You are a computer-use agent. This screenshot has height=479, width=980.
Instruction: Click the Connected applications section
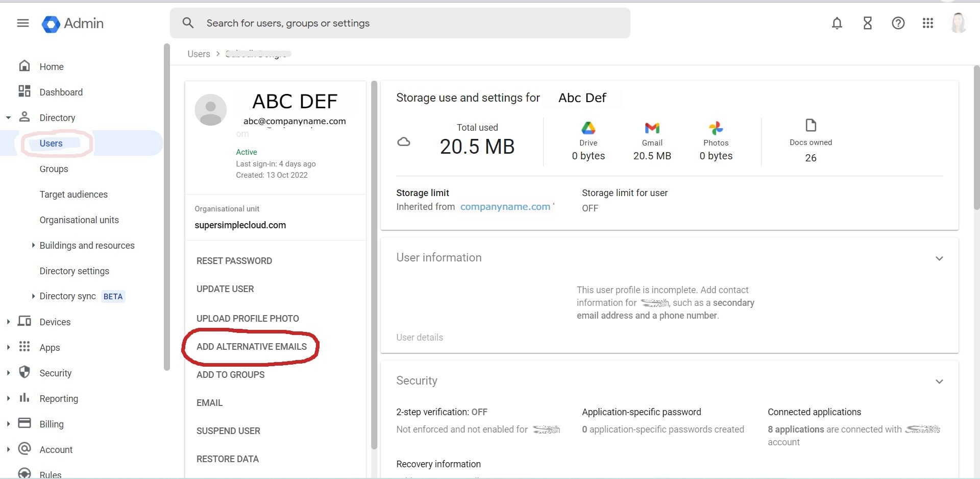854,427
